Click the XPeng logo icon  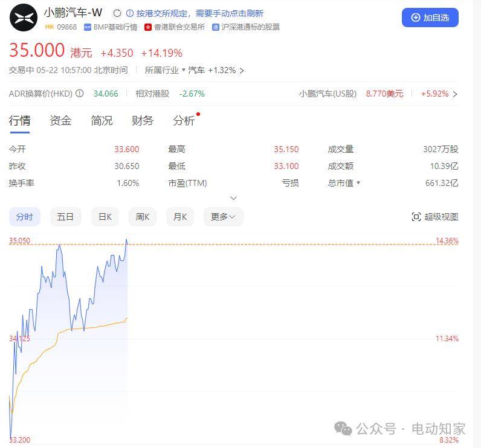point(24,18)
